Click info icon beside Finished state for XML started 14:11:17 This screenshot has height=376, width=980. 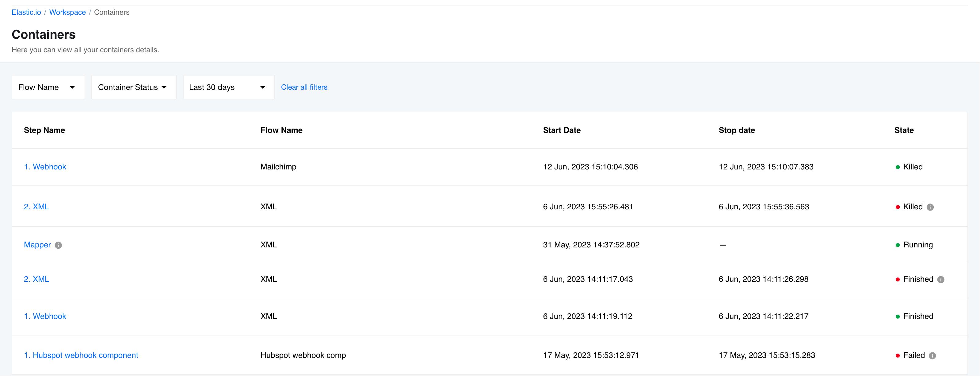click(x=941, y=280)
